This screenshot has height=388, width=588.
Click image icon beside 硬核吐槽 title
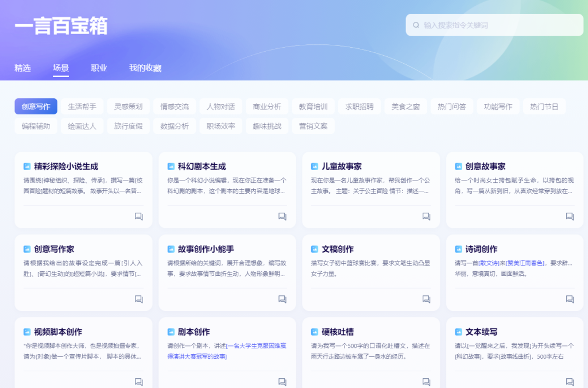314,332
